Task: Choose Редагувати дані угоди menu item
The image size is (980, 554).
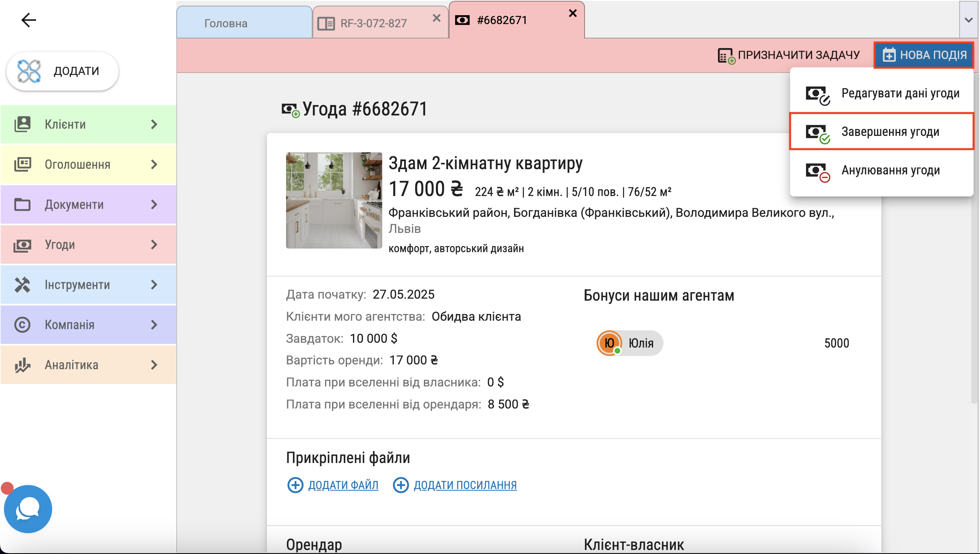Action: click(x=881, y=93)
